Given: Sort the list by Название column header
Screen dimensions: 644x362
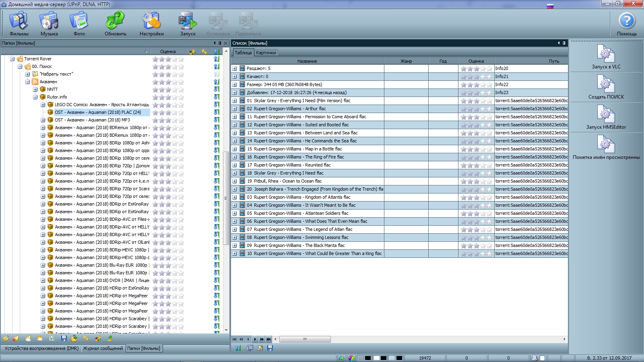Looking at the screenshot, I should tap(307, 61).
